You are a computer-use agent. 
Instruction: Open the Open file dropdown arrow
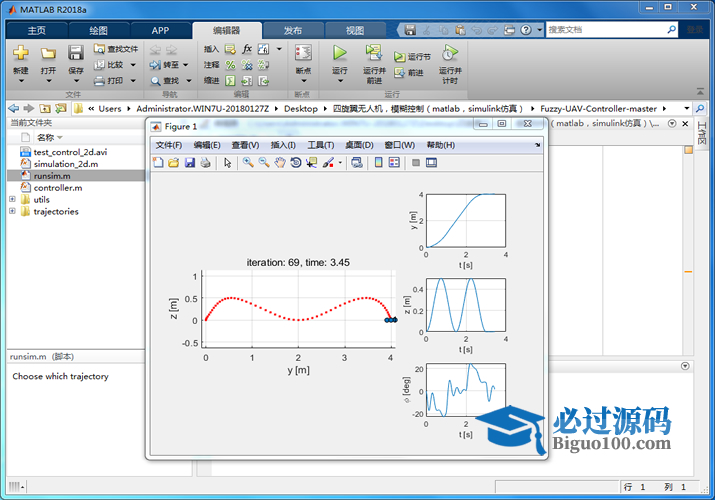point(49,81)
